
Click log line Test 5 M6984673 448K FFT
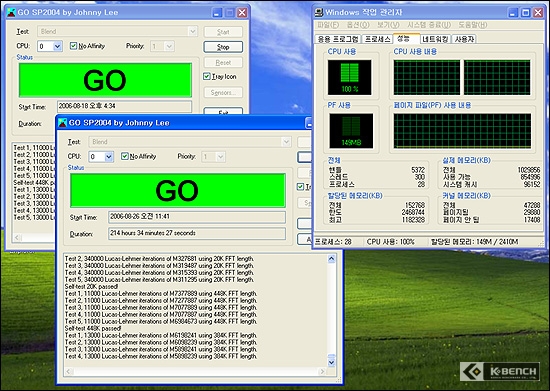[x=161, y=321]
